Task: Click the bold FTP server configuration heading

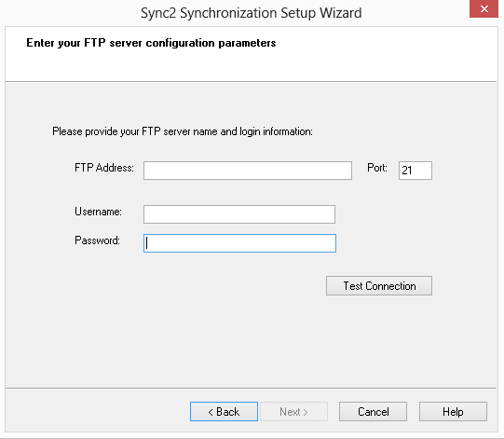Action: [x=151, y=43]
